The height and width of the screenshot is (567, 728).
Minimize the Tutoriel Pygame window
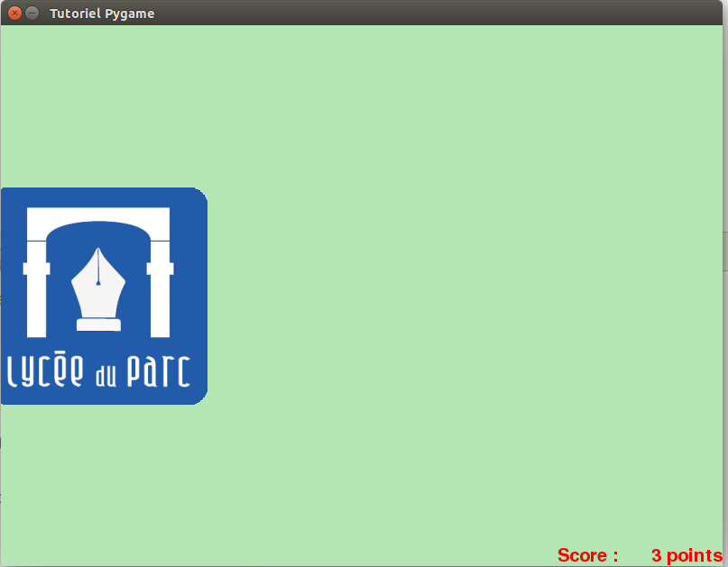click(32, 13)
